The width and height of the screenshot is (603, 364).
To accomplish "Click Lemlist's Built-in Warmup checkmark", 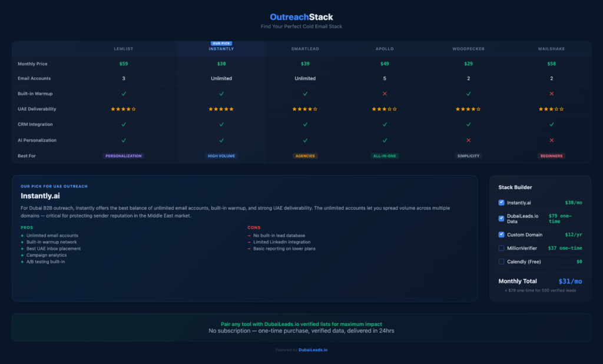I will pos(124,94).
